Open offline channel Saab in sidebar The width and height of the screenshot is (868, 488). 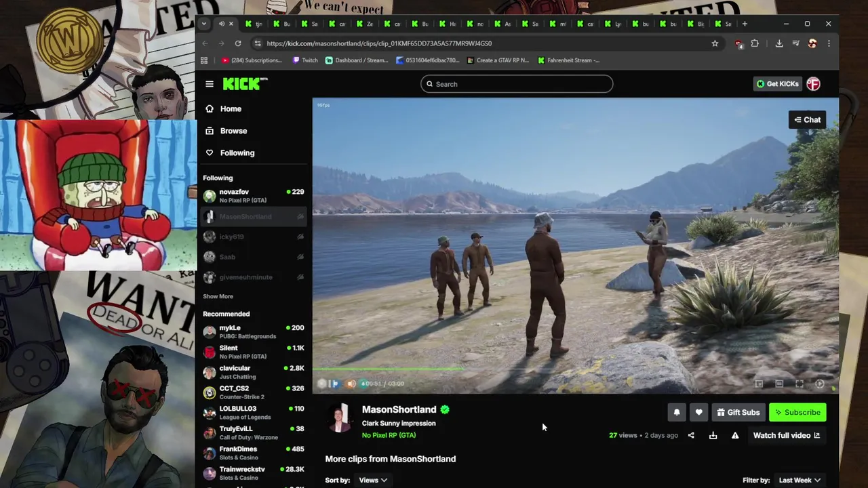click(254, 257)
